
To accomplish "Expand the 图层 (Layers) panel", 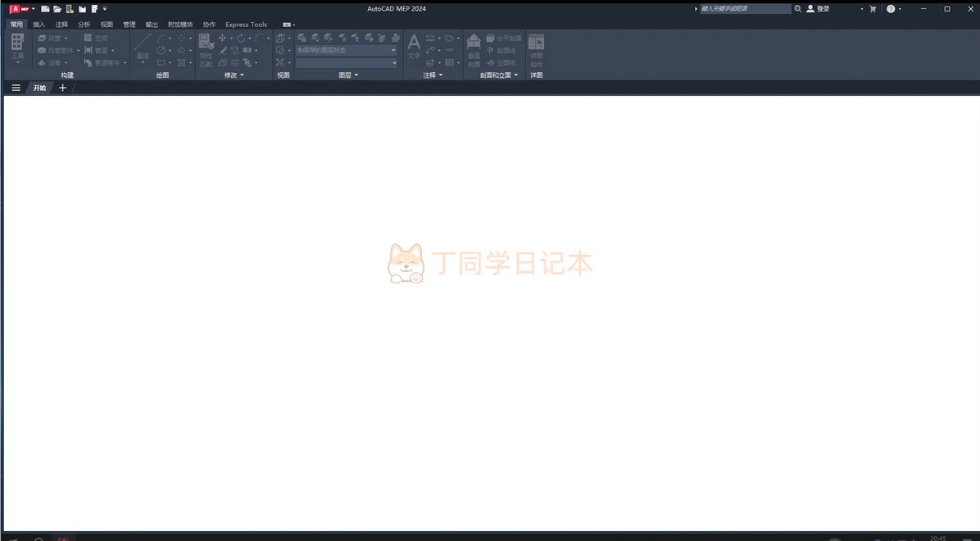I will (x=349, y=75).
